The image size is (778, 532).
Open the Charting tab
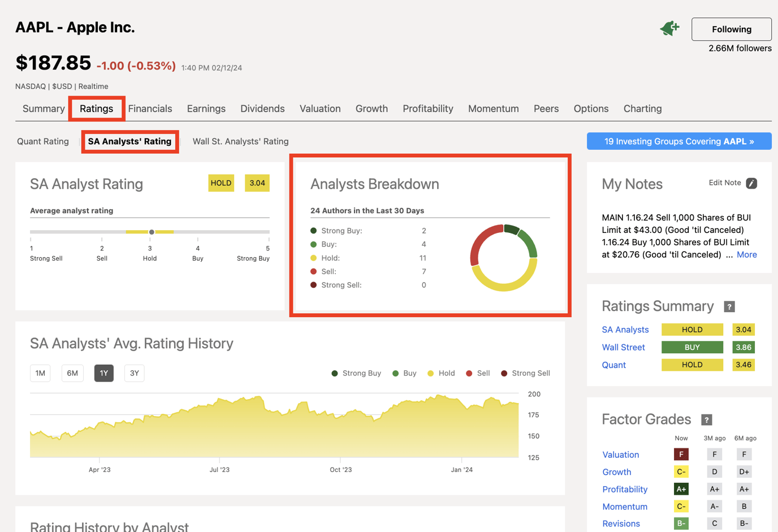pos(642,109)
